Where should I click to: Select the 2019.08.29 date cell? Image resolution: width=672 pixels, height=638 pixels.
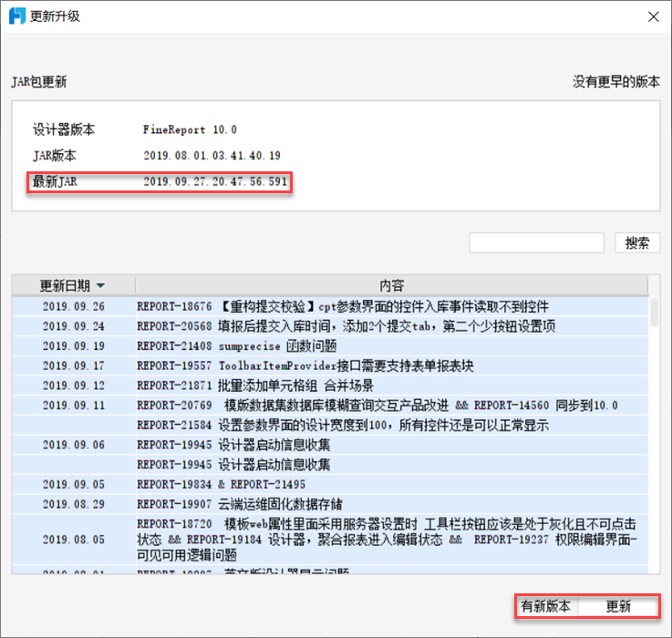point(73,504)
